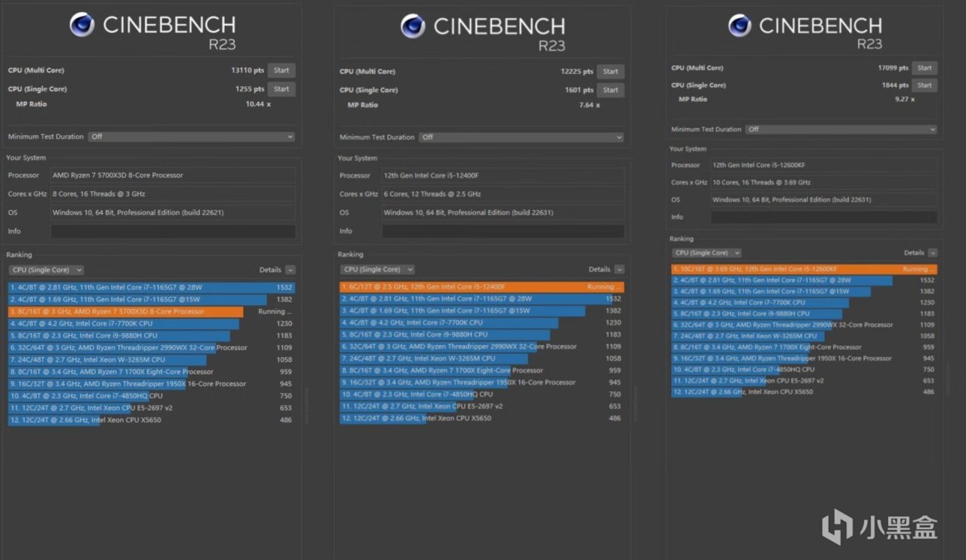Screen dimensions: 966x560
Task: Select the i9-9880H ranking row in the i5-12400F window
Action: pos(481,334)
